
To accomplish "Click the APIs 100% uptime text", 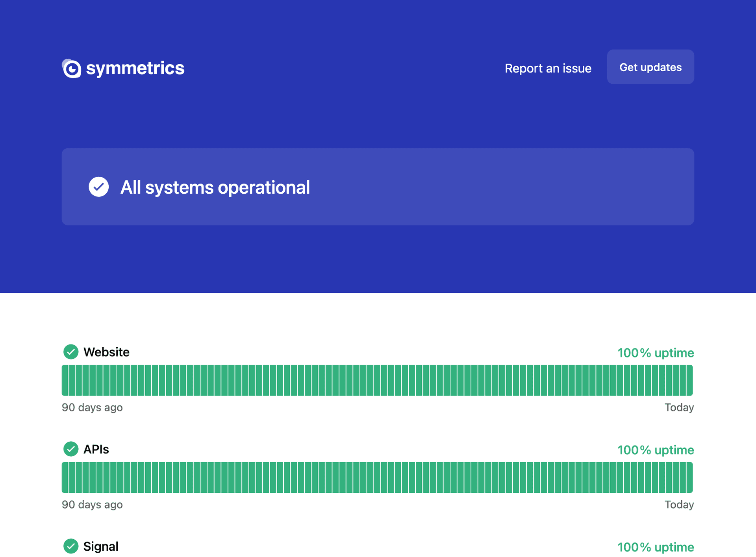I will pyautogui.click(x=655, y=450).
